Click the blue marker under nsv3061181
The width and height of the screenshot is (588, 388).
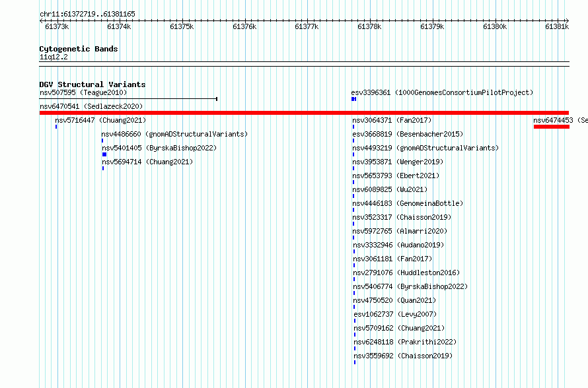click(354, 265)
